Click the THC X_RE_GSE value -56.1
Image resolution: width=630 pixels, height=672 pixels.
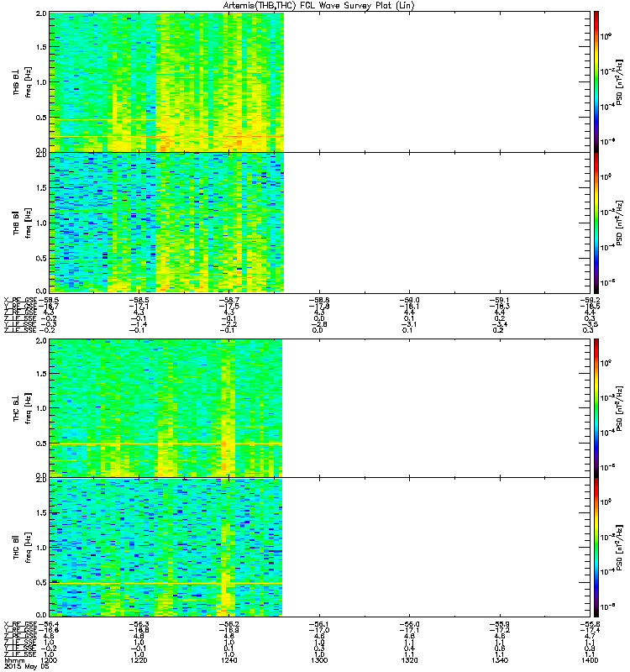(319, 624)
